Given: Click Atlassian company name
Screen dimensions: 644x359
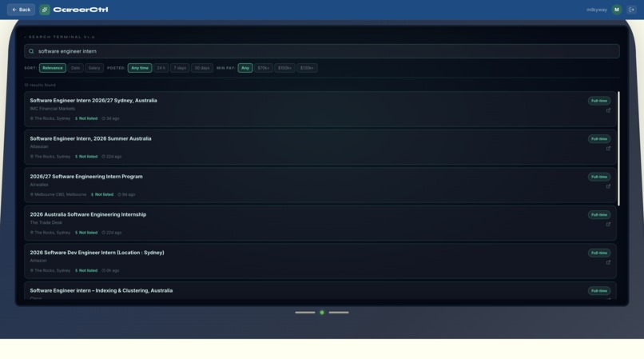Looking at the screenshot, I should [39, 146].
